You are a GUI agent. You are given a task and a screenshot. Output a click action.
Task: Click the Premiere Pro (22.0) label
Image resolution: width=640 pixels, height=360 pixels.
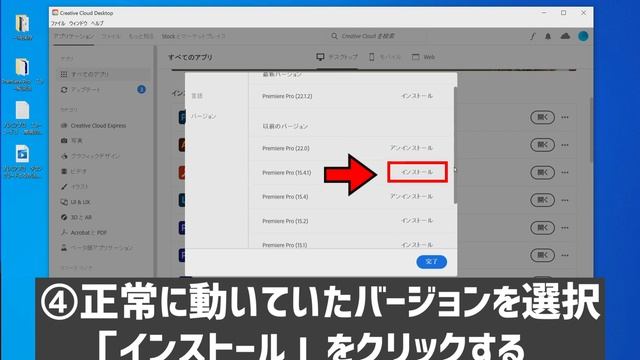[286, 148]
